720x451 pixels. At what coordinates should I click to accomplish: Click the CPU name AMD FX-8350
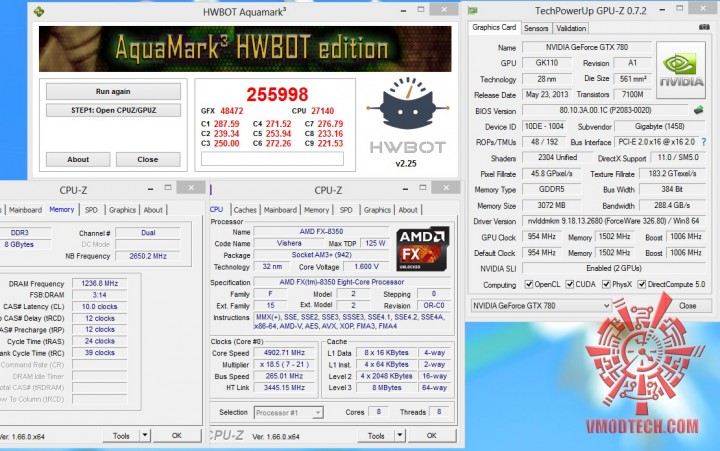point(321,231)
